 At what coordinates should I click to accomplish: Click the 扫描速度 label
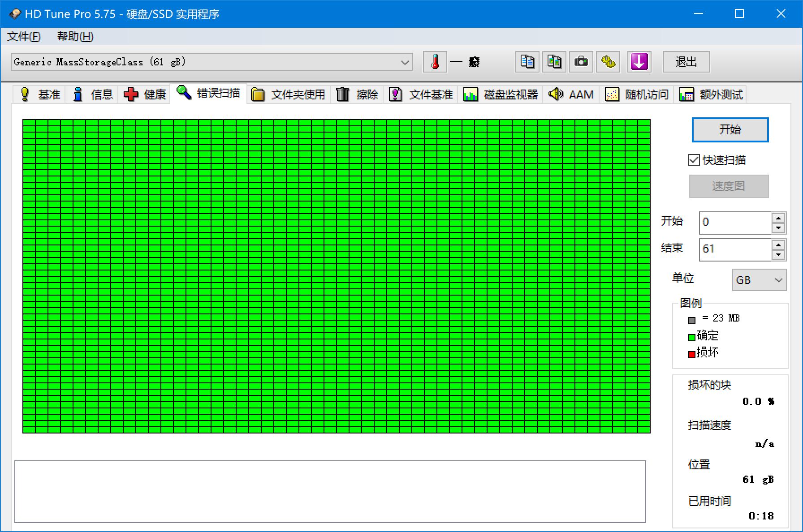710,425
